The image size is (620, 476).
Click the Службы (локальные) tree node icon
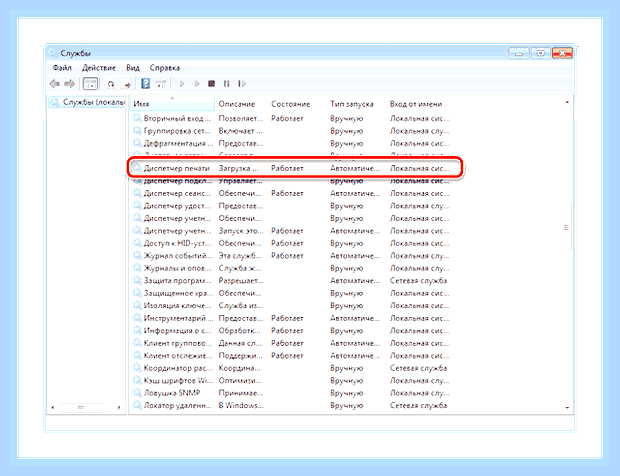pyautogui.click(x=55, y=103)
